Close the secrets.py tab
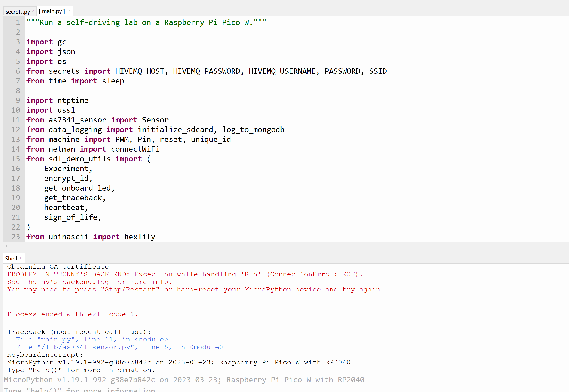This screenshot has width=569, height=392. pyautogui.click(x=33, y=11)
